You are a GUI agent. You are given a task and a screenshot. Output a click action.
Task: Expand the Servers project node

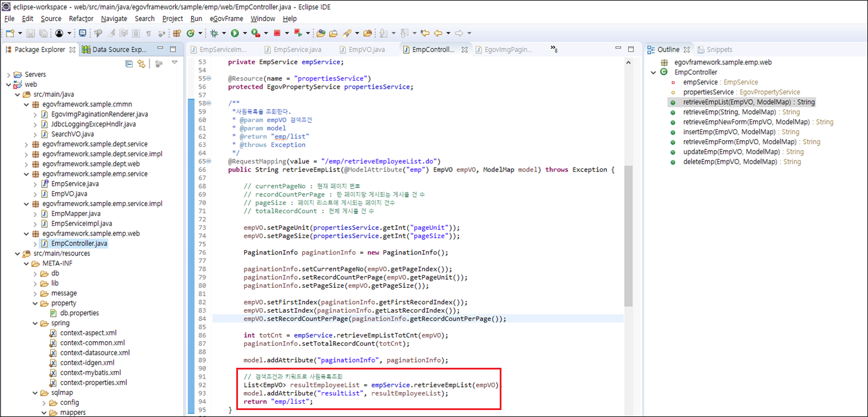click(x=8, y=74)
